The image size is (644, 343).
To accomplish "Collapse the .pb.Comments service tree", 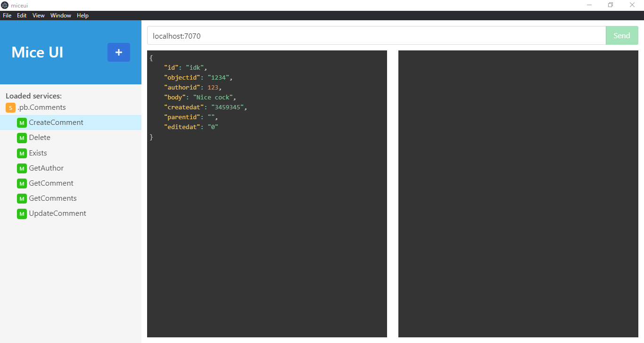I will pos(41,107).
